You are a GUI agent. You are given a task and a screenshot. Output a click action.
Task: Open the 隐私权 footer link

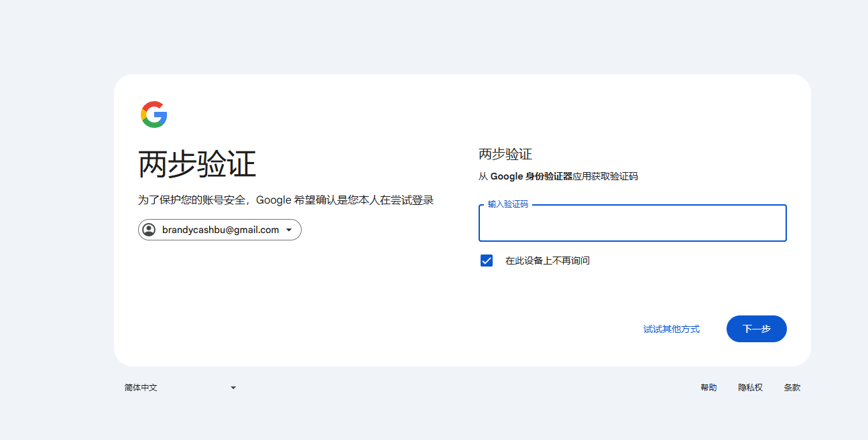click(x=750, y=388)
